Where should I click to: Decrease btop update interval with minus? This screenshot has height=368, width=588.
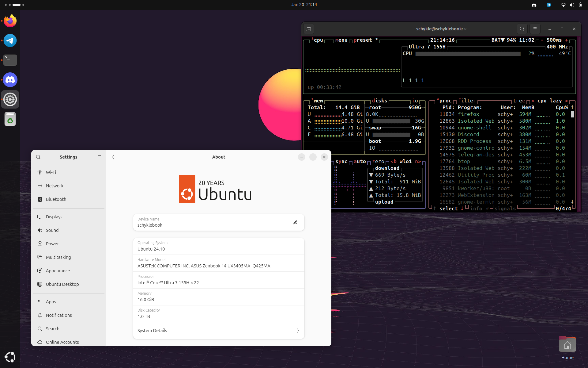542,40
